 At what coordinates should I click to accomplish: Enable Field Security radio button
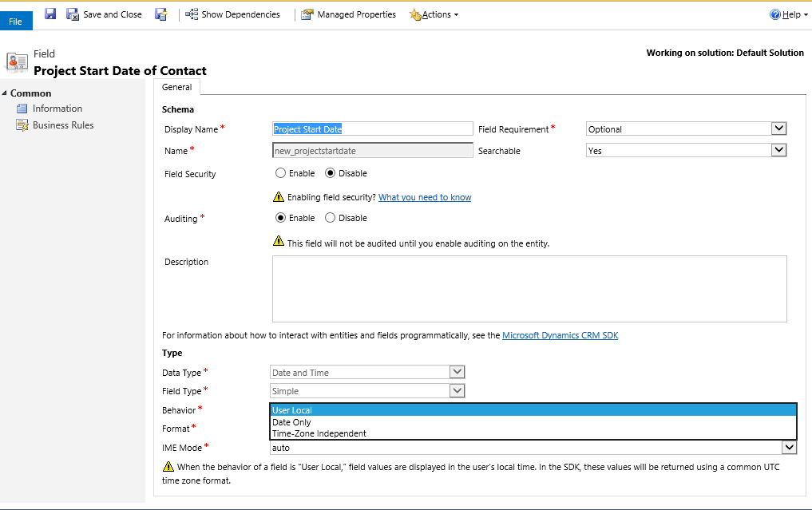[x=281, y=173]
